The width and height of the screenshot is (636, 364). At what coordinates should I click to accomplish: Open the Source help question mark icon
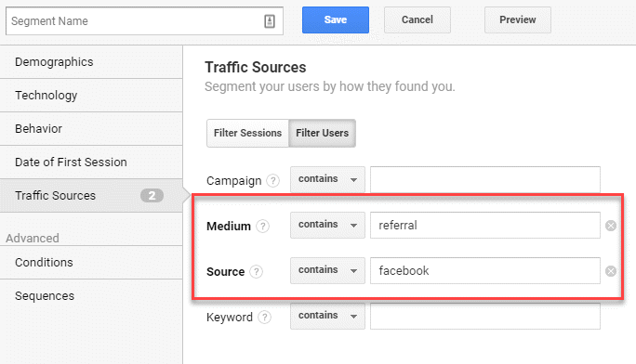[x=257, y=271]
